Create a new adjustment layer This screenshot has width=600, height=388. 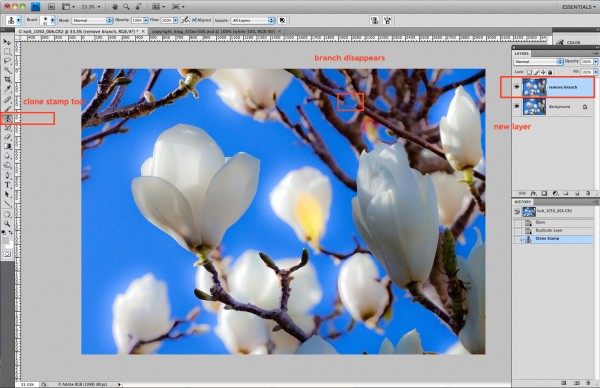pos(555,194)
